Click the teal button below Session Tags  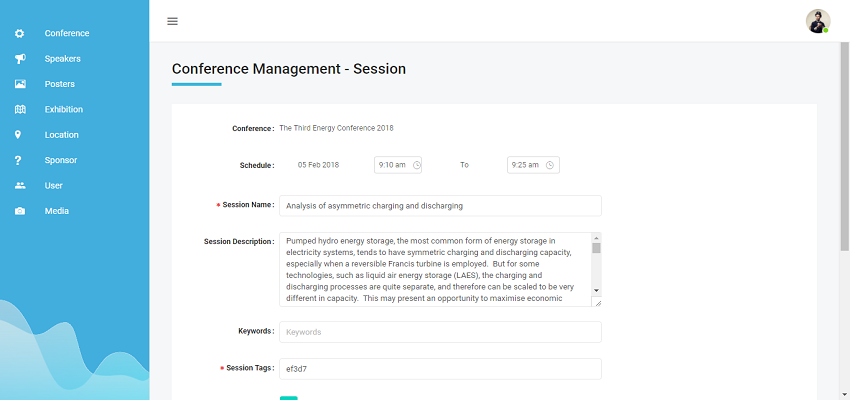(288, 398)
